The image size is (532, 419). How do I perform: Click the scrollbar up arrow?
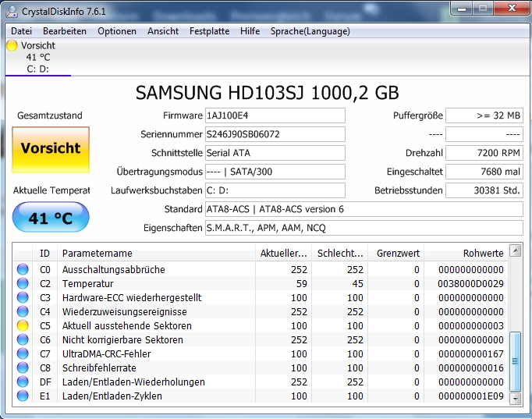point(516,250)
